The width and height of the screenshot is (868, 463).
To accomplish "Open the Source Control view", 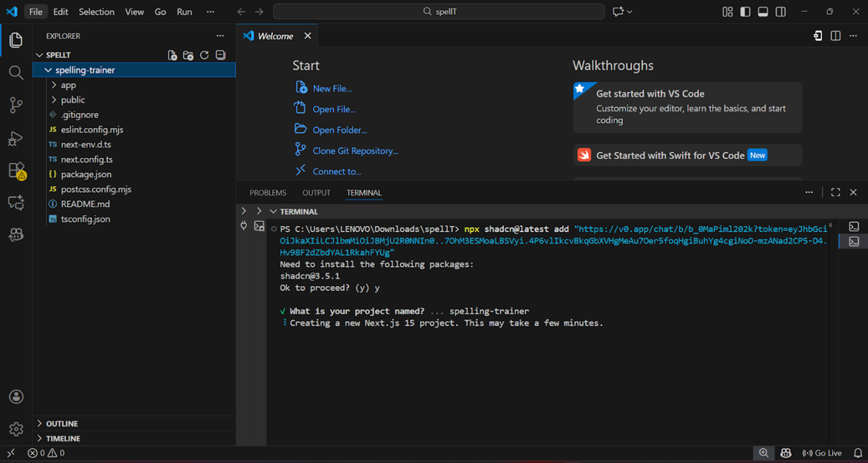I will (15, 105).
